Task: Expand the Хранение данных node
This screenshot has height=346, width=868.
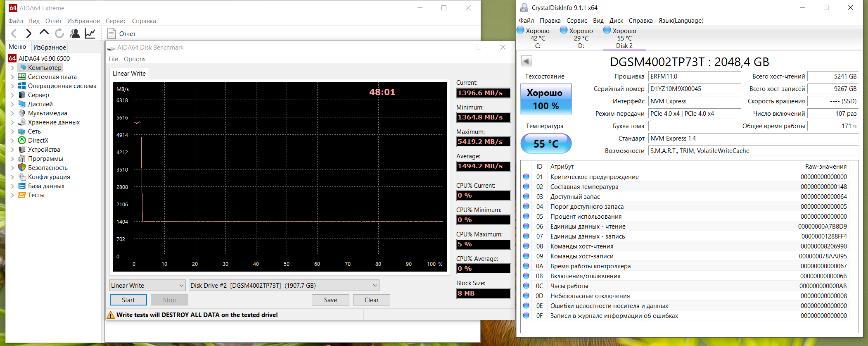Action: point(12,122)
